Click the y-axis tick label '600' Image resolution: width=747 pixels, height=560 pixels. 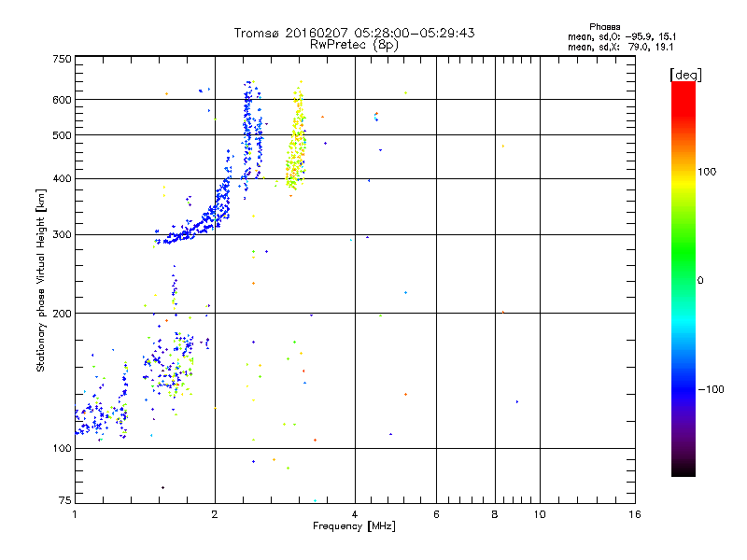pyautogui.click(x=62, y=100)
